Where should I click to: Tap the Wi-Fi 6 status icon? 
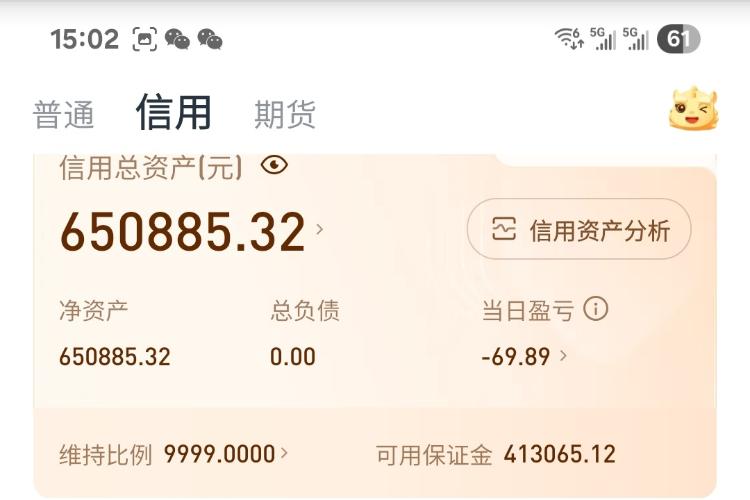coord(569,38)
